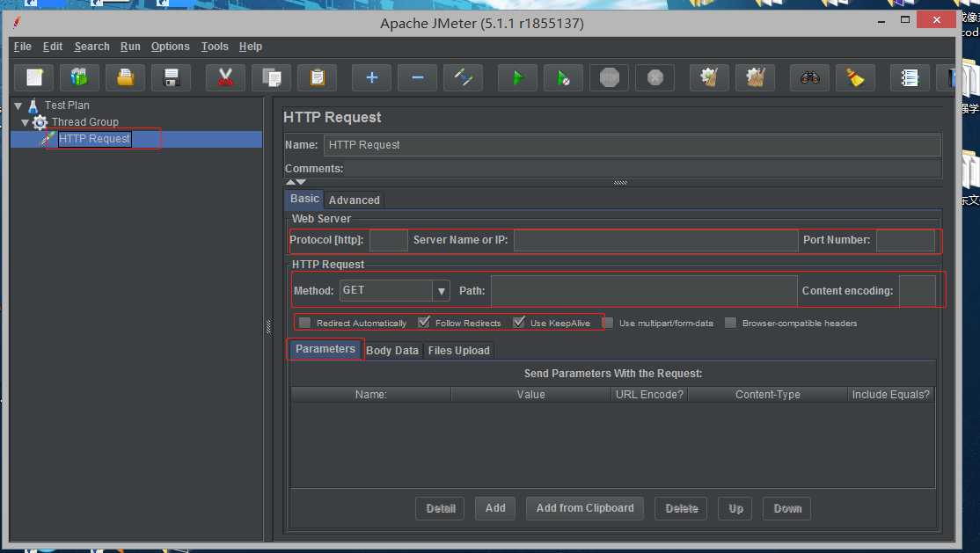This screenshot has width=980, height=553.
Task: Reset search with the yellow brush icon
Action: pos(856,77)
